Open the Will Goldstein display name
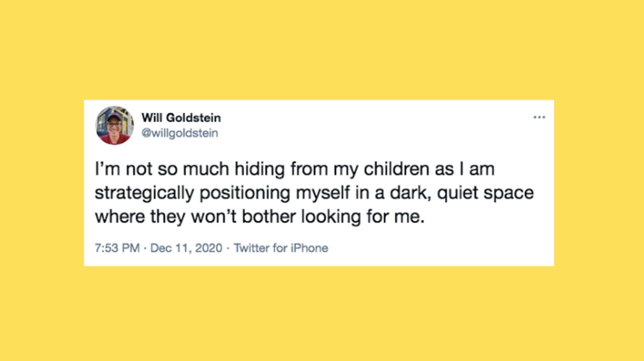Viewport: 644px width, 361px height. click(181, 118)
